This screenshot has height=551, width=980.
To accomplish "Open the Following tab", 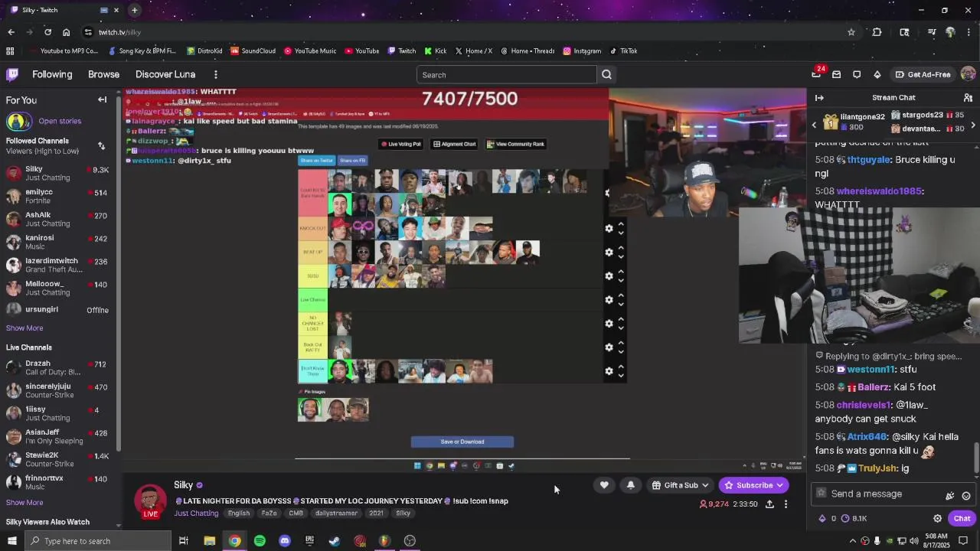I will (52, 74).
